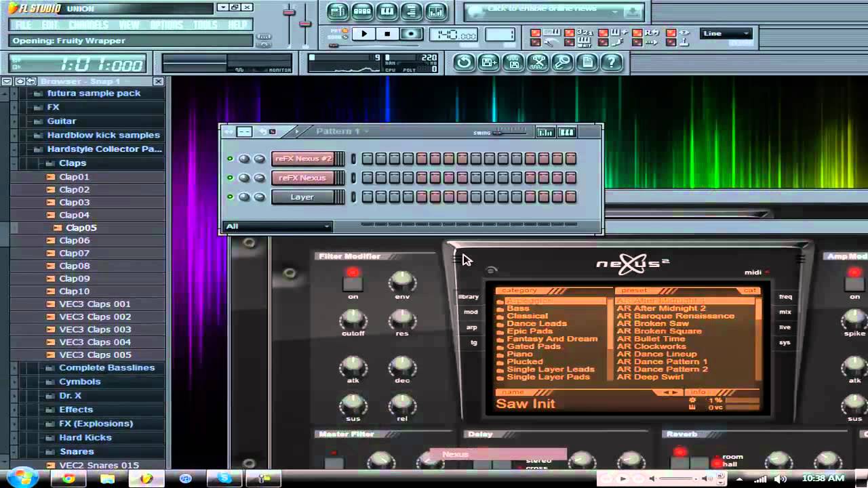Open the browser menu arrow
Screen dimensions: 868x488
tap(7, 81)
